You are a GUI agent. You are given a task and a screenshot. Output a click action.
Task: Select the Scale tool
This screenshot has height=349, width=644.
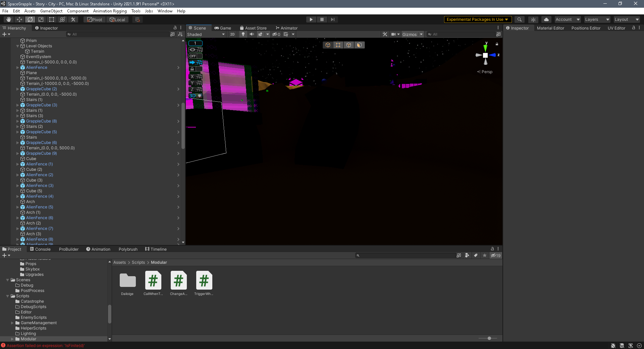pyautogui.click(x=41, y=19)
